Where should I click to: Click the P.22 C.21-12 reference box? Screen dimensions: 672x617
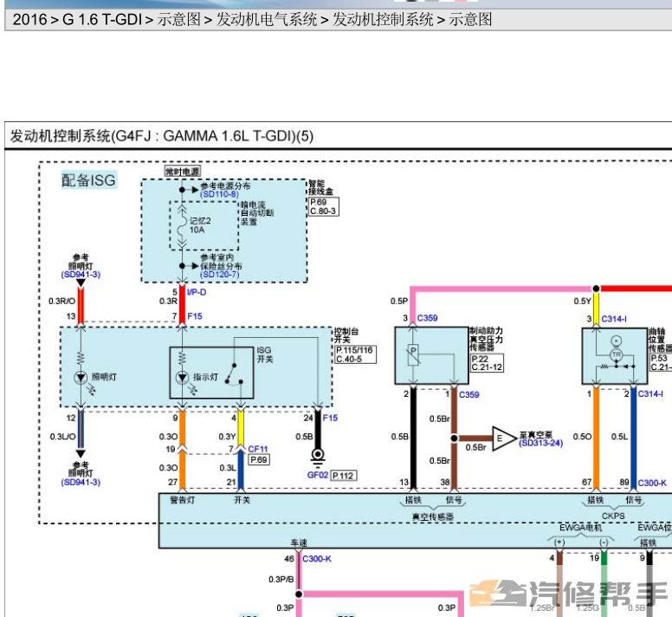point(487,363)
